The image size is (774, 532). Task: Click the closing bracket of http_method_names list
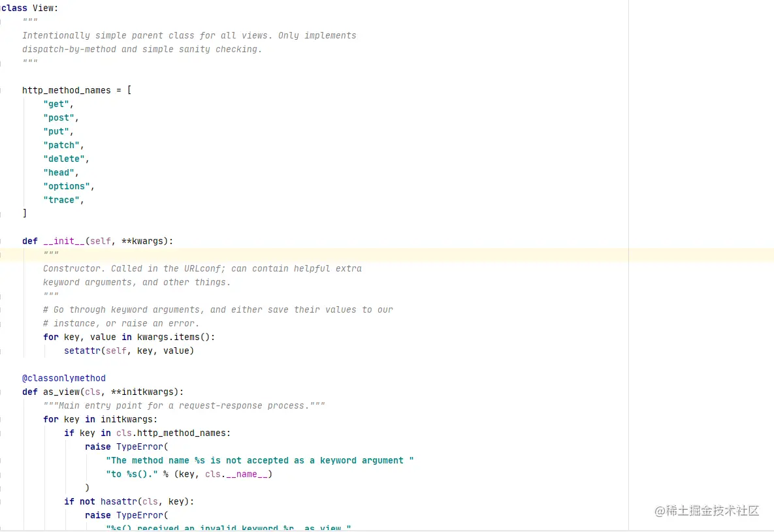pos(25,213)
